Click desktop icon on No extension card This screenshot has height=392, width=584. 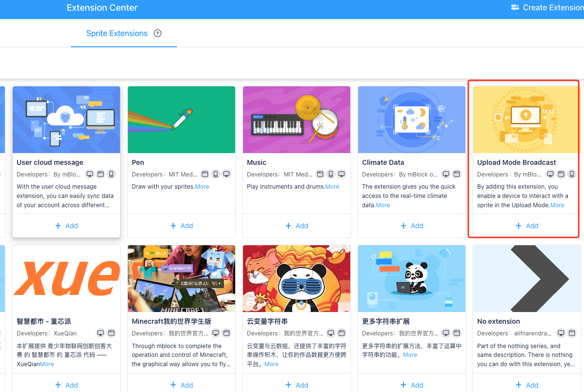561,333
